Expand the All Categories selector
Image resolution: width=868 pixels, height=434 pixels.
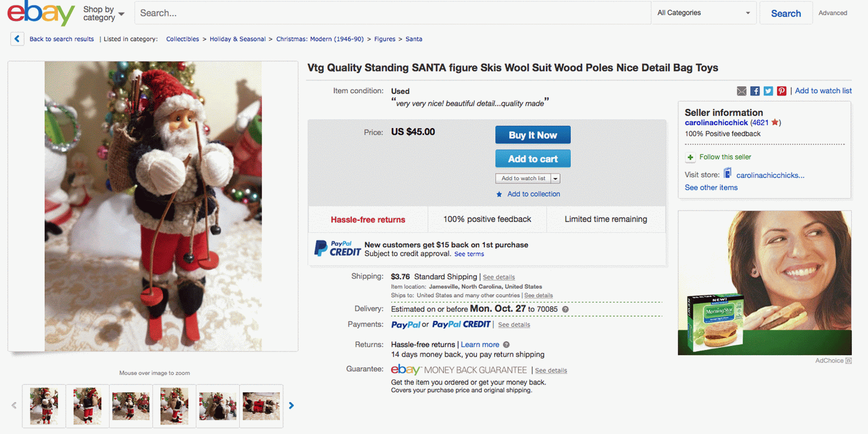click(704, 13)
